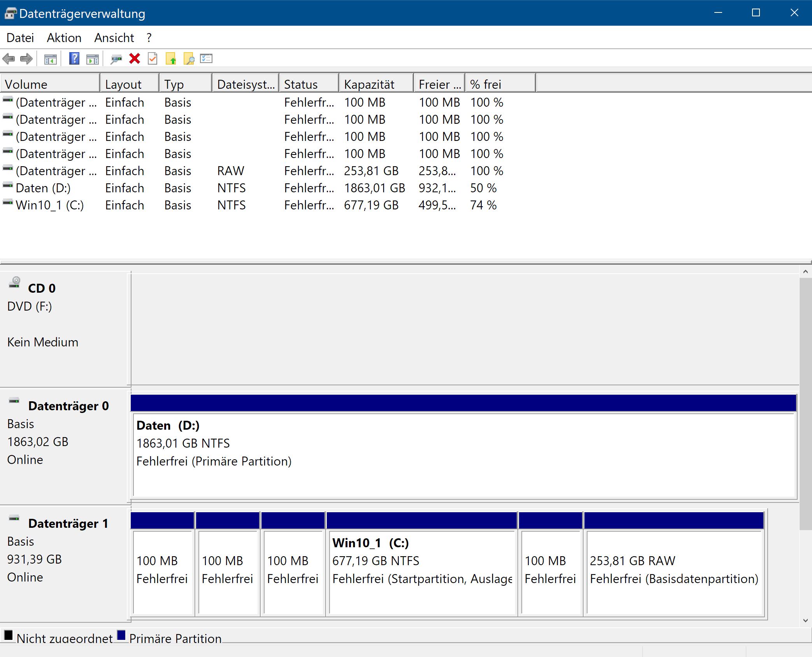Open the Datei menu
Screen dimensions: 812x657
pos(20,38)
